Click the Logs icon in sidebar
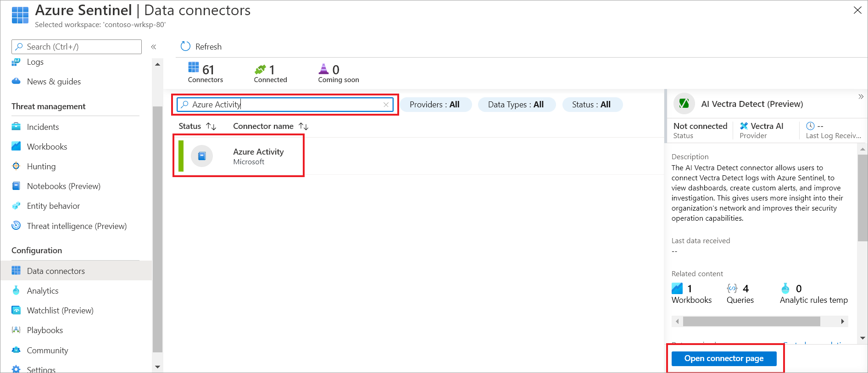The image size is (868, 373). pyautogui.click(x=16, y=62)
